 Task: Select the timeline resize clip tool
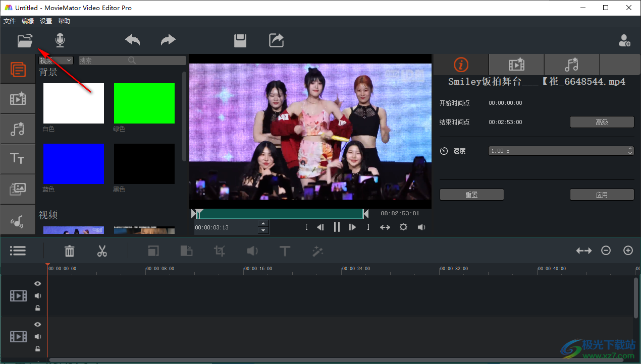coord(153,251)
